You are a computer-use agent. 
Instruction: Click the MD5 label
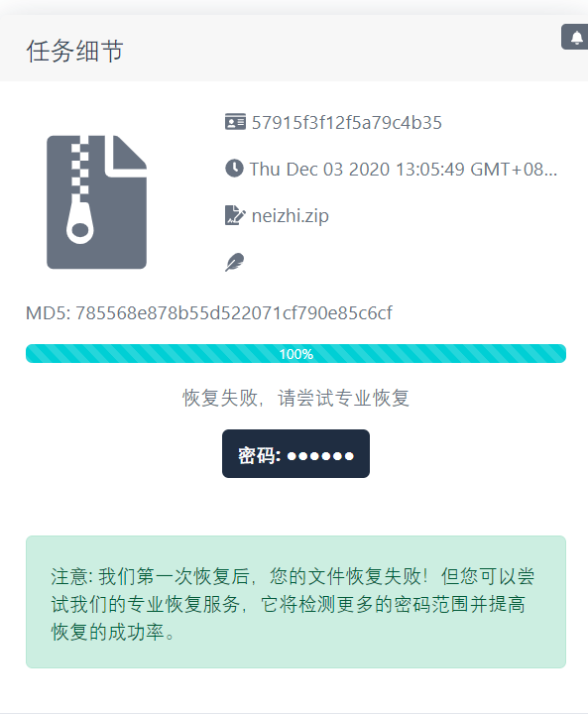(48, 313)
